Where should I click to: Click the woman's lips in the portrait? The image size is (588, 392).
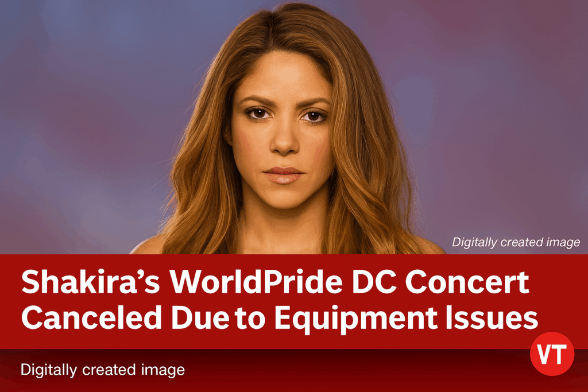click(283, 175)
